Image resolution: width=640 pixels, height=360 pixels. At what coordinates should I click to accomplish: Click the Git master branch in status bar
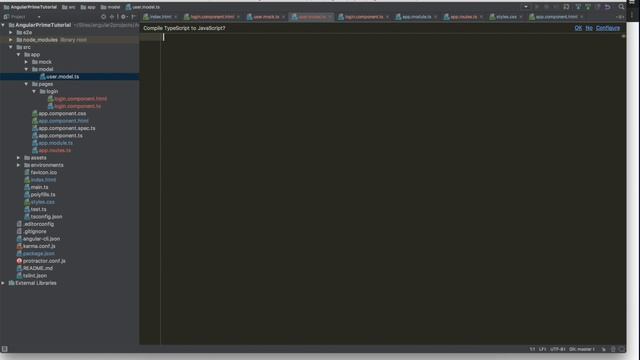[582, 349]
